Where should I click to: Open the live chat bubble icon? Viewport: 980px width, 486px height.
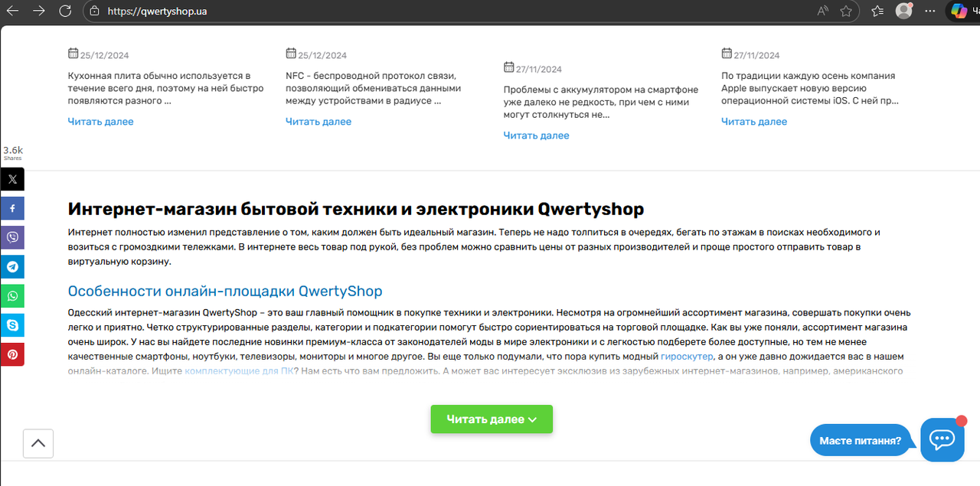tap(942, 439)
